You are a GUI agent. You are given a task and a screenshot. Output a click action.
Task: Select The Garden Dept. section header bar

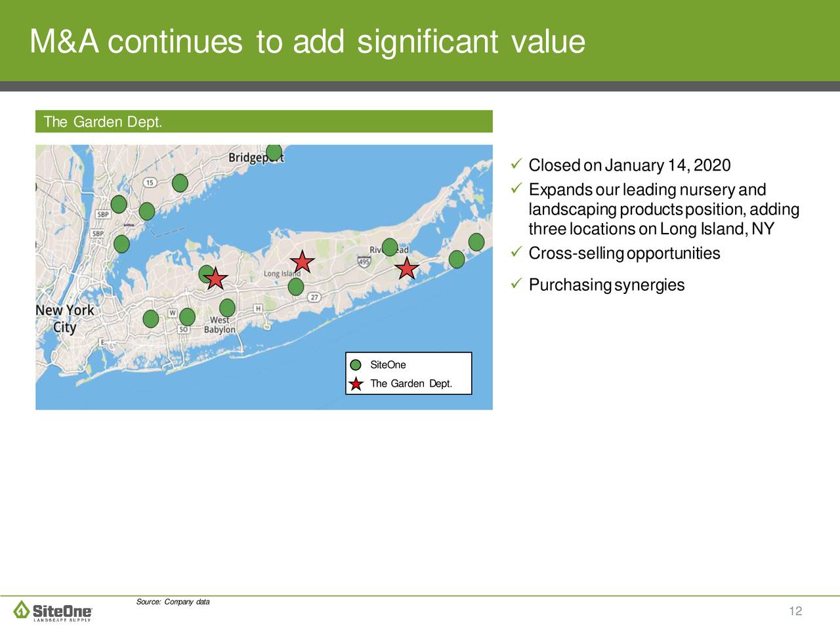point(264,122)
